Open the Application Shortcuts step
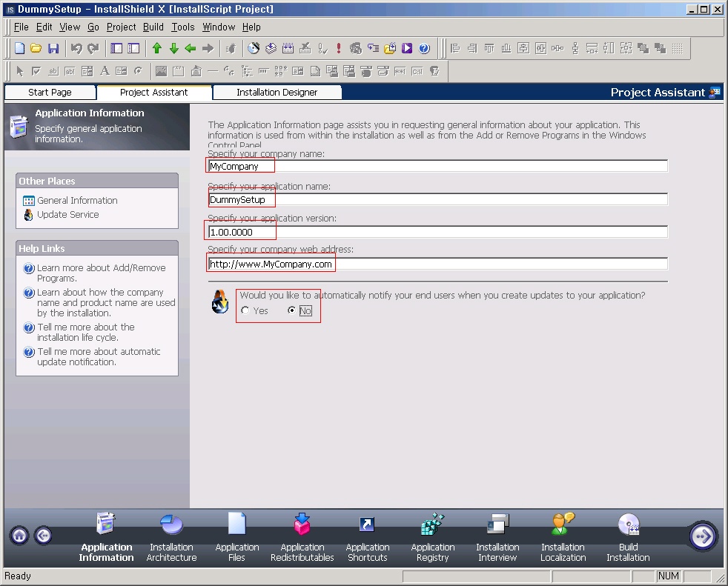The image size is (728, 586). point(367,537)
